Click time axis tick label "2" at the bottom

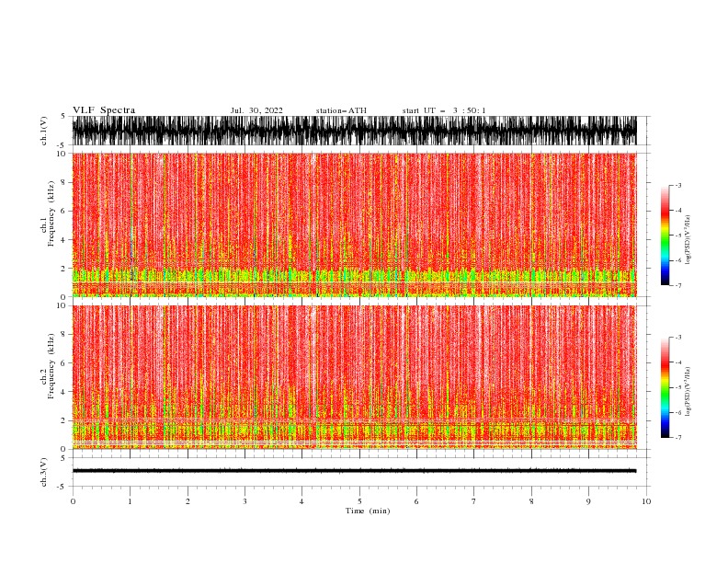[188, 501]
